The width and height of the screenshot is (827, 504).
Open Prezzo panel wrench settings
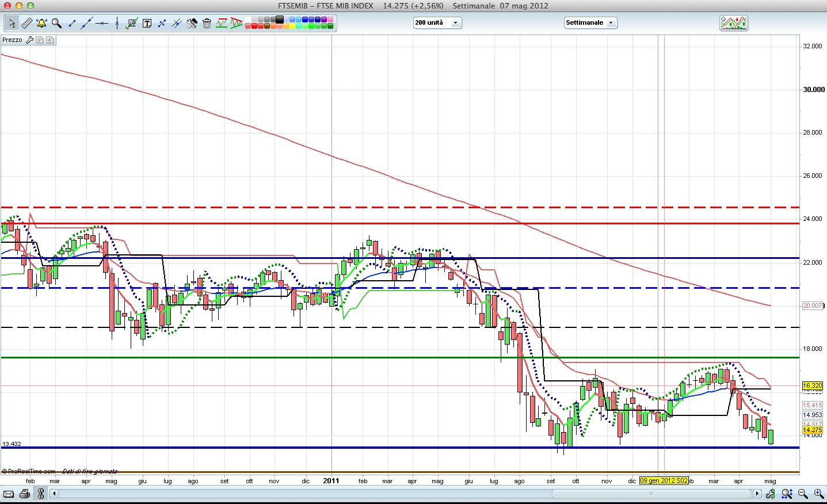29,40
